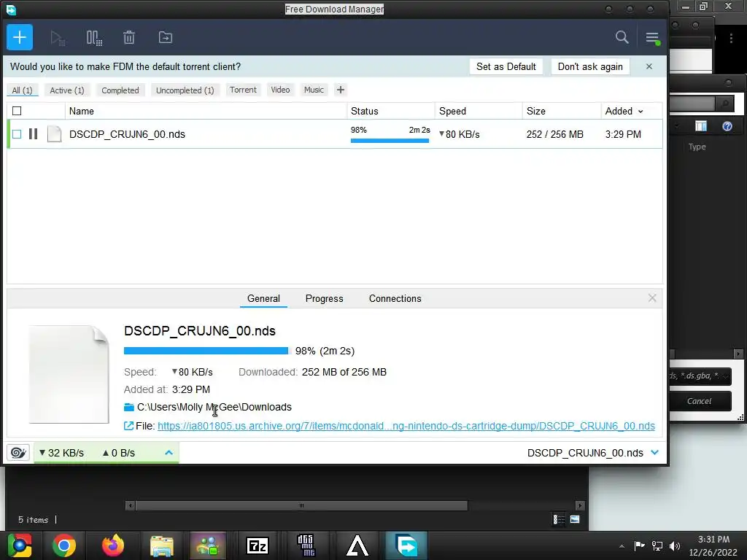Click the pause all downloads icon
This screenshot has width=747, height=560.
pyautogui.click(x=94, y=38)
